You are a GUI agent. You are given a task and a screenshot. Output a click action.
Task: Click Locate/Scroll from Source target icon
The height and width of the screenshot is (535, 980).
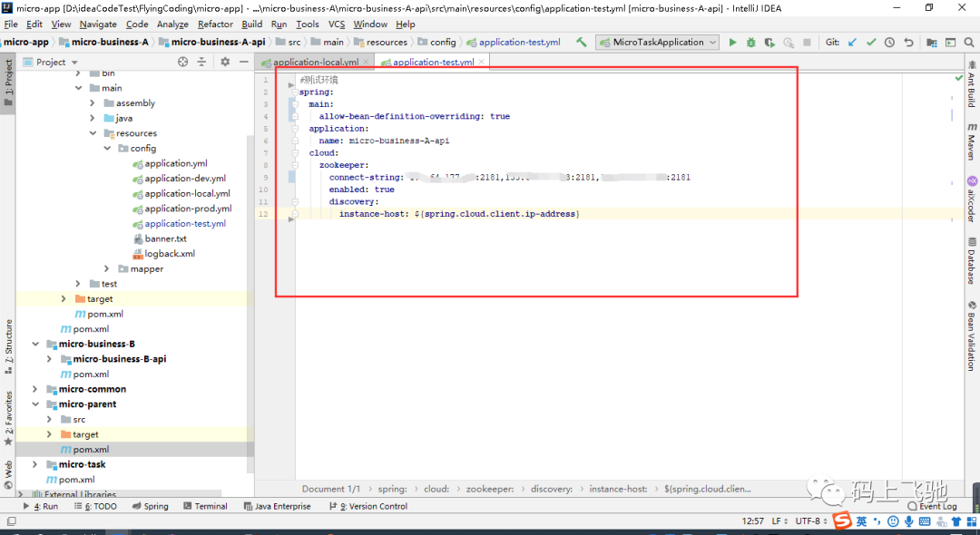[182, 62]
